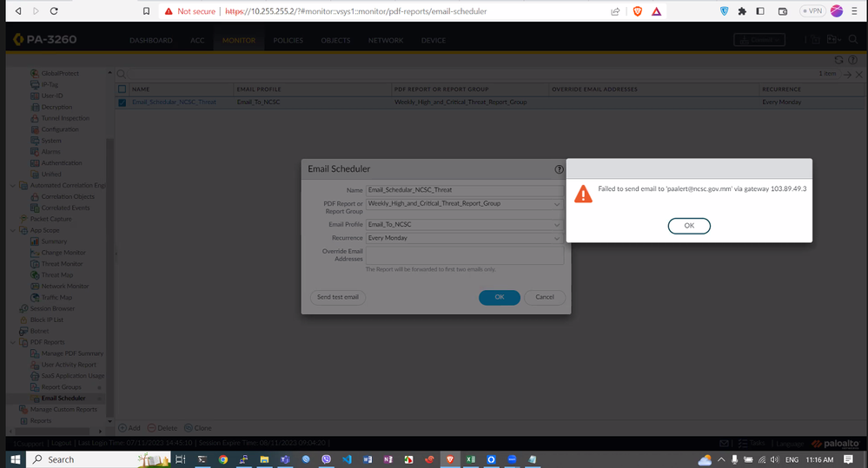868x468 pixels.
Task: Dismiss the failed email alert with OK
Action: (689, 226)
